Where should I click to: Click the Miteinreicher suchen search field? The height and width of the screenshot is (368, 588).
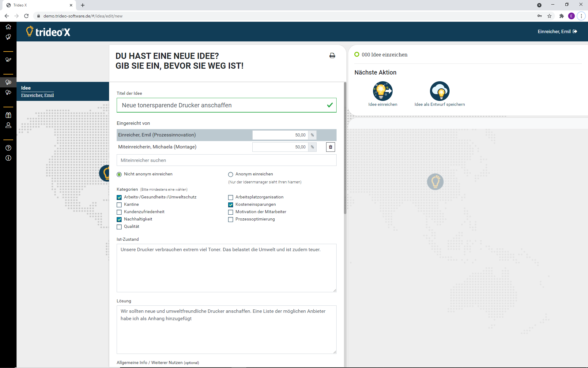point(226,160)
